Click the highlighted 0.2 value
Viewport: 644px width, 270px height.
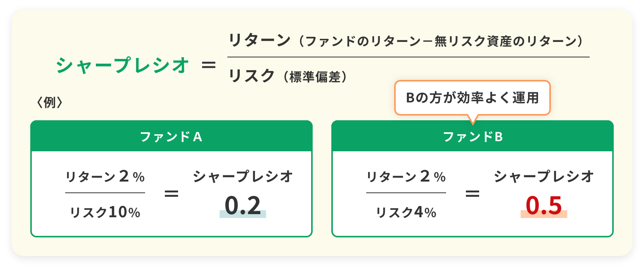(243, 206)
